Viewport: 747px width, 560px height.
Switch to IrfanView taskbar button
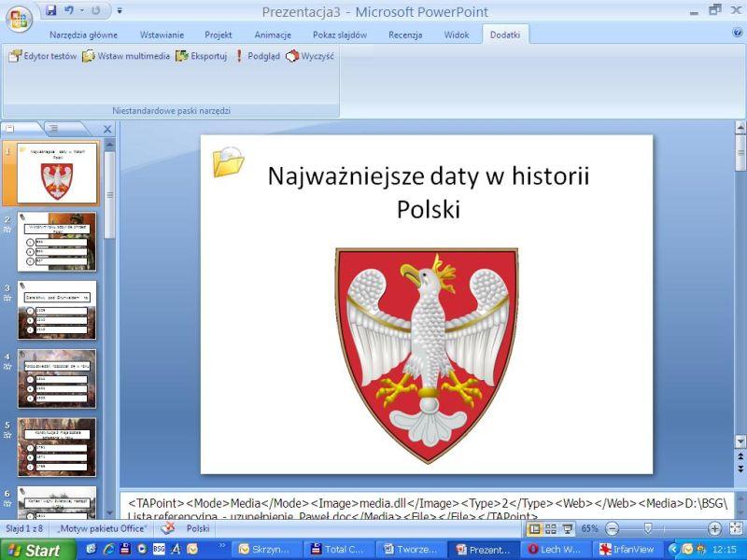point(627,550)
